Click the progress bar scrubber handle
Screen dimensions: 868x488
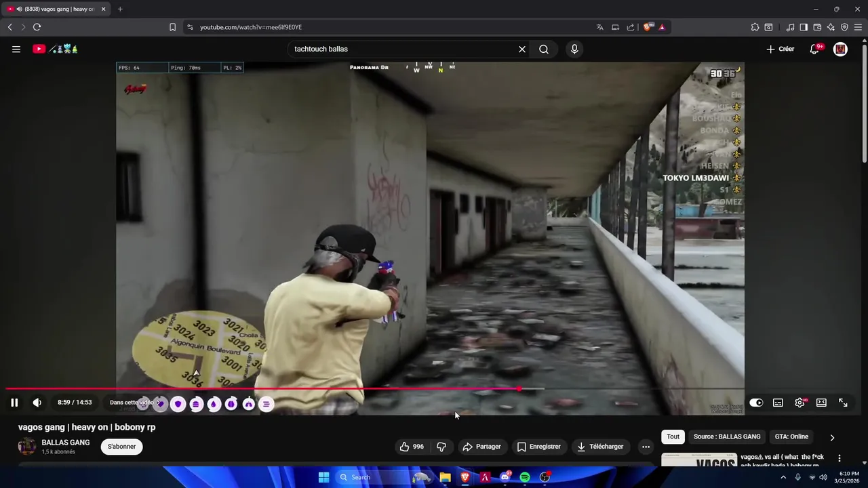519,389
